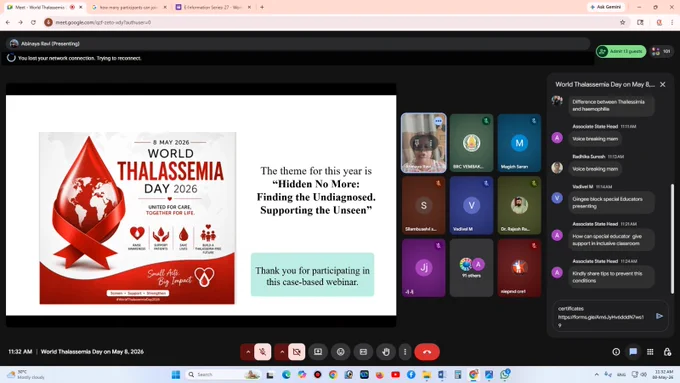Open YouTube from the taskbar
680x383 pixels.
coord(396,375)
